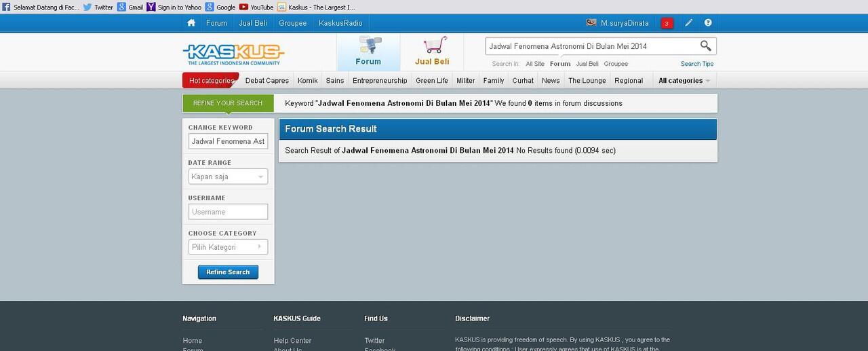Open the News category
The image size is (868, 351).
pos(551,80)
